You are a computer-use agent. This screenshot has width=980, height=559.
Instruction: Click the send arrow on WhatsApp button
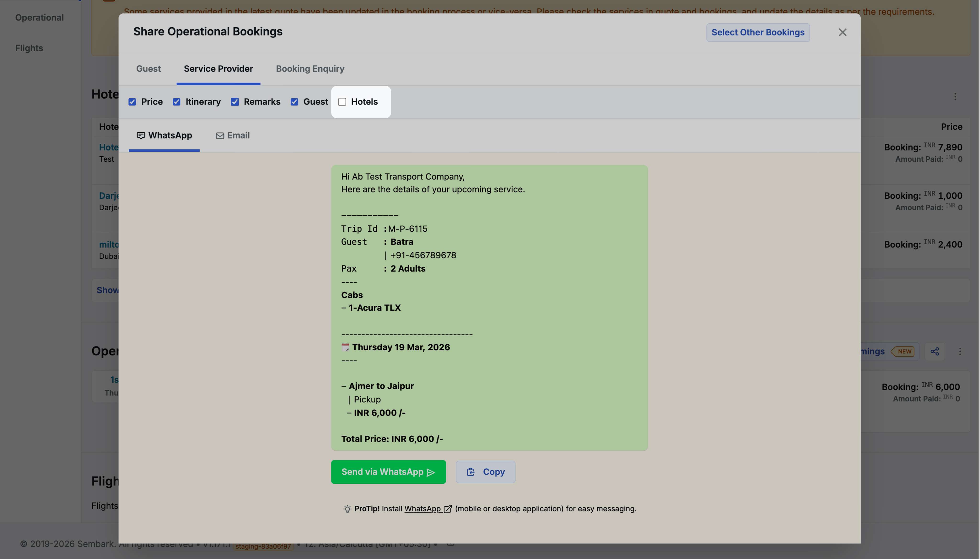[431, 472]
